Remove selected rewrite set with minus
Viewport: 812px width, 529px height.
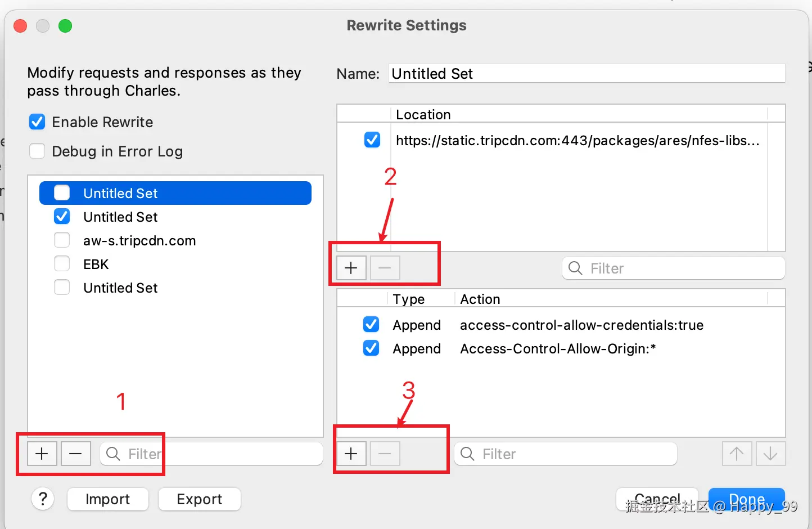[x=76, y=454]
